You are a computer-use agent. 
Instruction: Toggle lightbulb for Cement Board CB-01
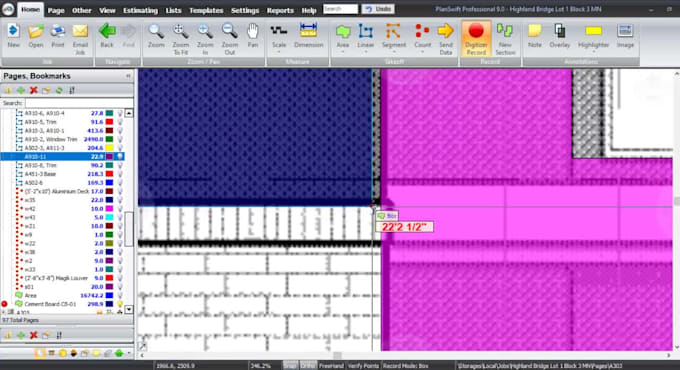click(x=120, y=304)
